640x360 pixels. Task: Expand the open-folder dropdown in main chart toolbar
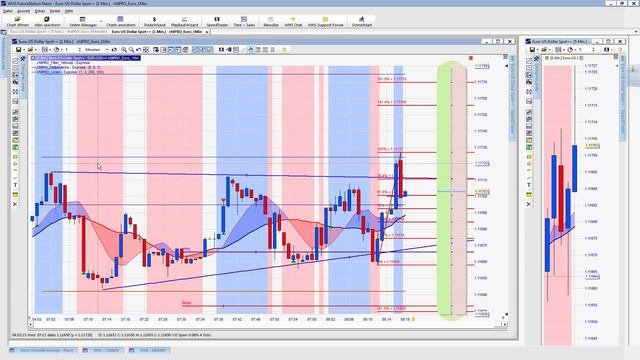click(36, 49)
